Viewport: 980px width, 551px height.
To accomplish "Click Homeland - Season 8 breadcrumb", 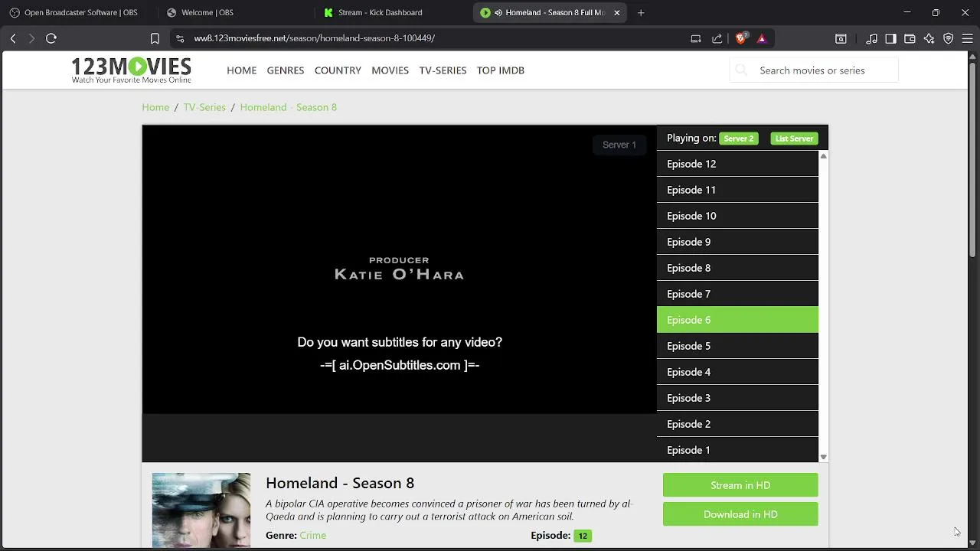I will pyautogui.click(x=288, y=107).
